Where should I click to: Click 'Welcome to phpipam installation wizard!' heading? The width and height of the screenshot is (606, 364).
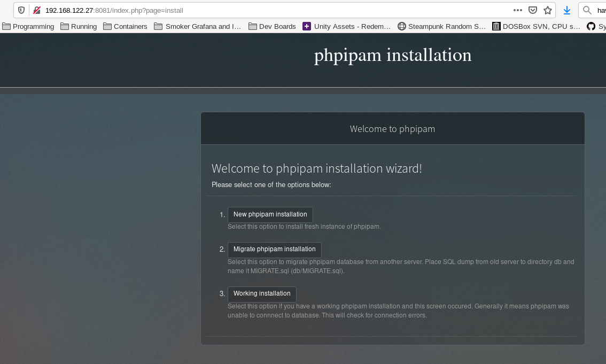point(316,168)
